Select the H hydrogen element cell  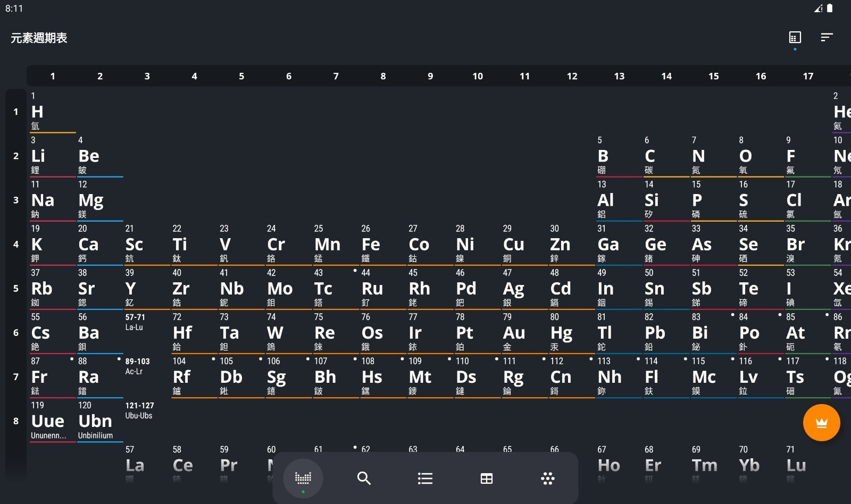[x=53, y=112]
